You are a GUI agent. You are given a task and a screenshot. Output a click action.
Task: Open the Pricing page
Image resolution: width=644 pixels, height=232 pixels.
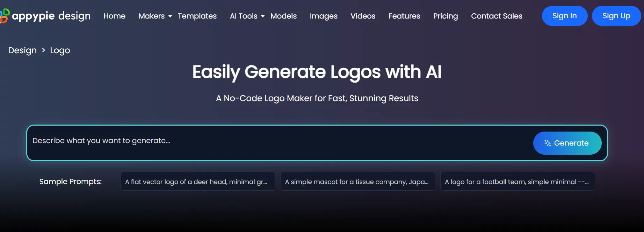(x=445, y=16)
